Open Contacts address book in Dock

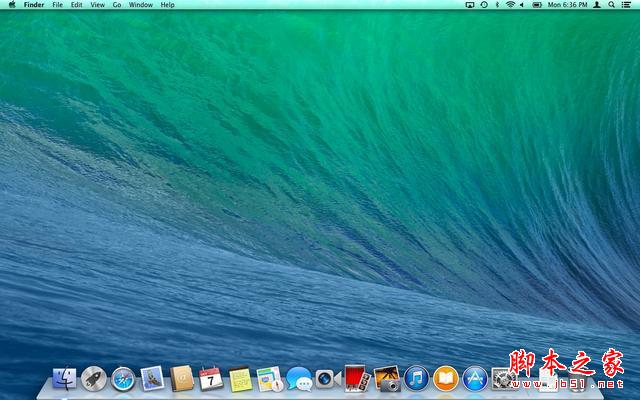tap(182, 378)
